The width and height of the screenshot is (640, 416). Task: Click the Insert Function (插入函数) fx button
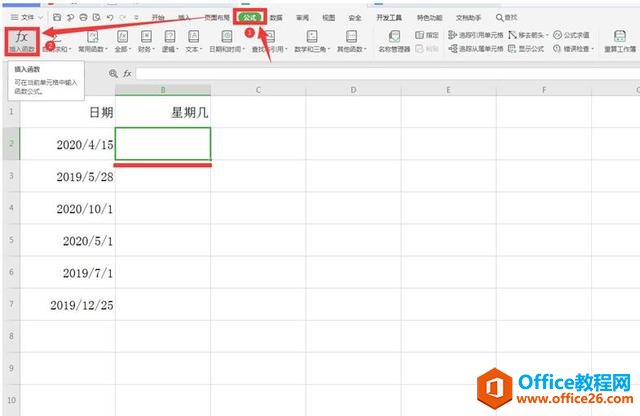tap(22, 41)
